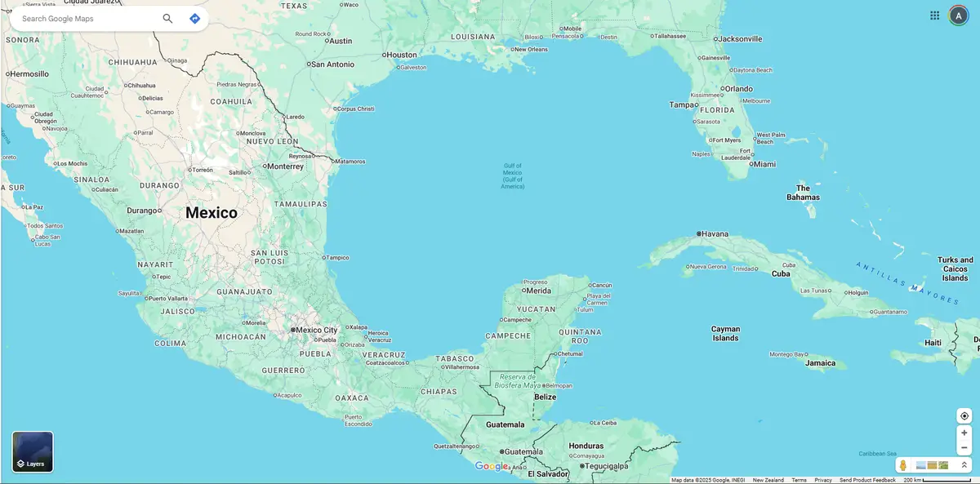Click The Bahamas label
This screenshot has height=484, width=980.
[803, 193]
